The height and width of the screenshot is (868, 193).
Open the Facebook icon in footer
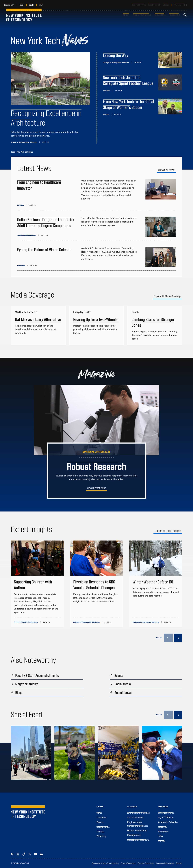coord(12,854)
